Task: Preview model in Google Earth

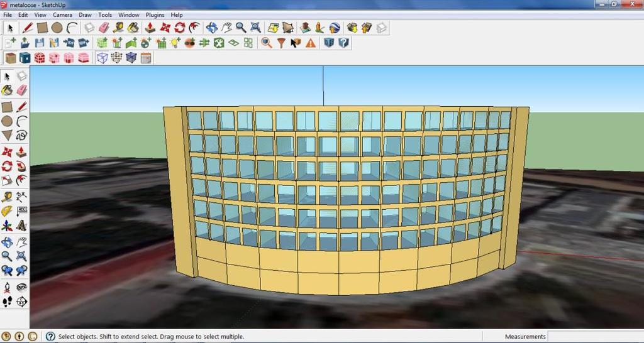Action: tap(335, 28)
